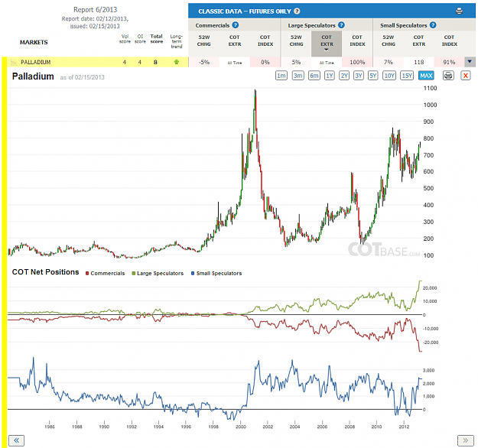Sort by Commercials COT INDEX column
The image size is (478, 448).
pos(265,41)
